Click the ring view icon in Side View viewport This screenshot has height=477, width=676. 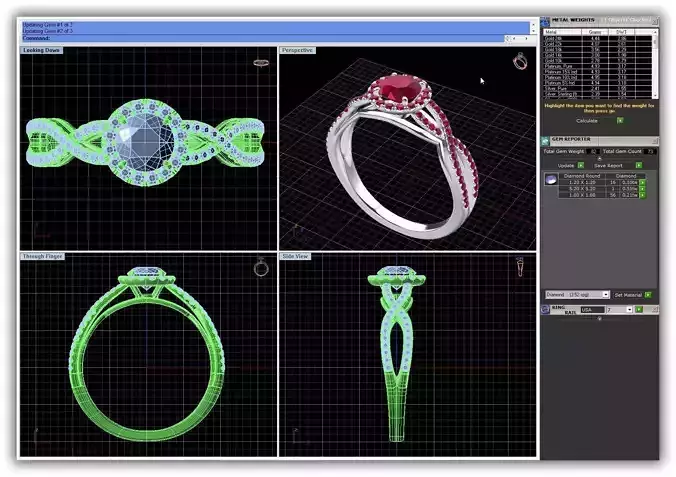tap(520, 267)
